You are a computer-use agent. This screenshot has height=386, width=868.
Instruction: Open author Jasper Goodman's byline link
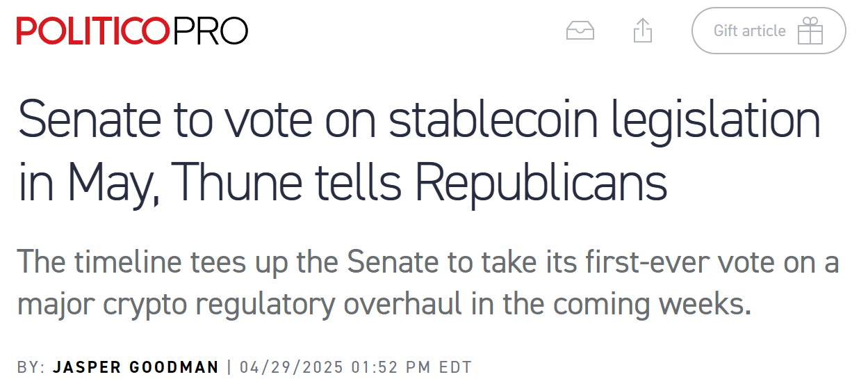(x=136, y=367)
